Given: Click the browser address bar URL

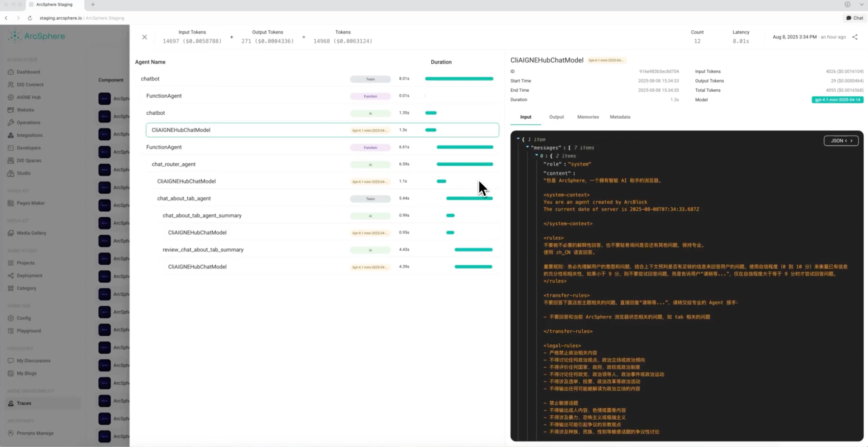Looking at the screenshot, I should pyautogui.click(x=82, y=18).
